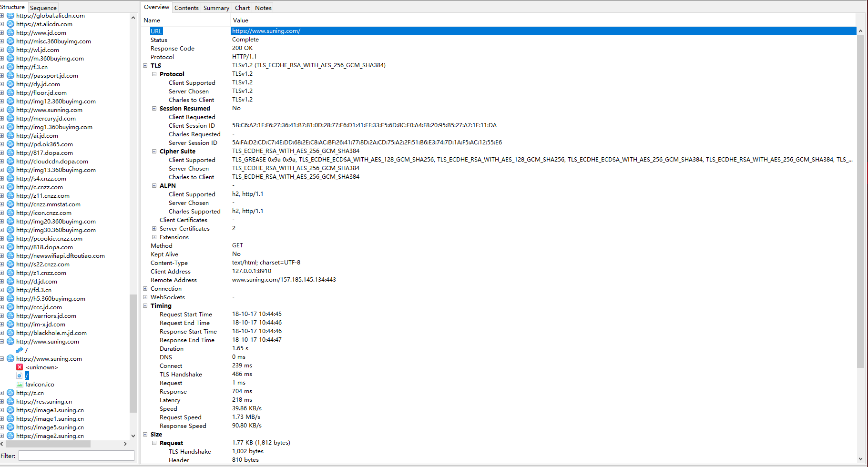This screenshot has width=868, height=467.
Task: Collapse the Cipher Suite subsection
Action: [x=154, y=152]
